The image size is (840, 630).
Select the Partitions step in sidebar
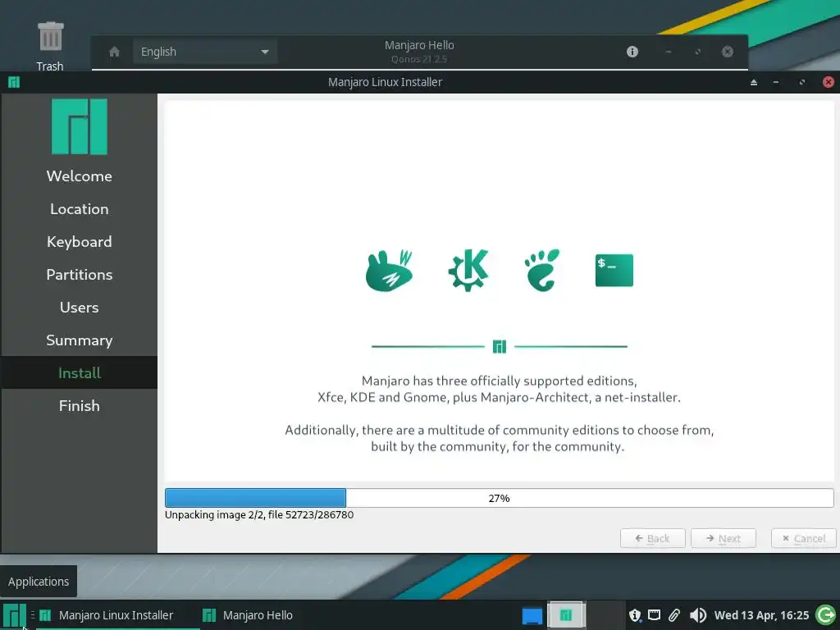pos(80,274)
